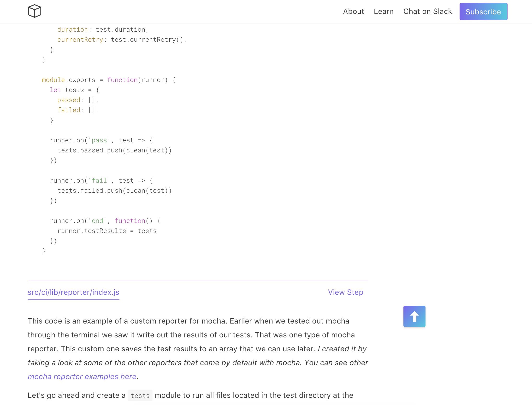Follow the mocha reporter examples here link
Screen dimensions: 532x405
pyautogui.click(x=82, y=376)
